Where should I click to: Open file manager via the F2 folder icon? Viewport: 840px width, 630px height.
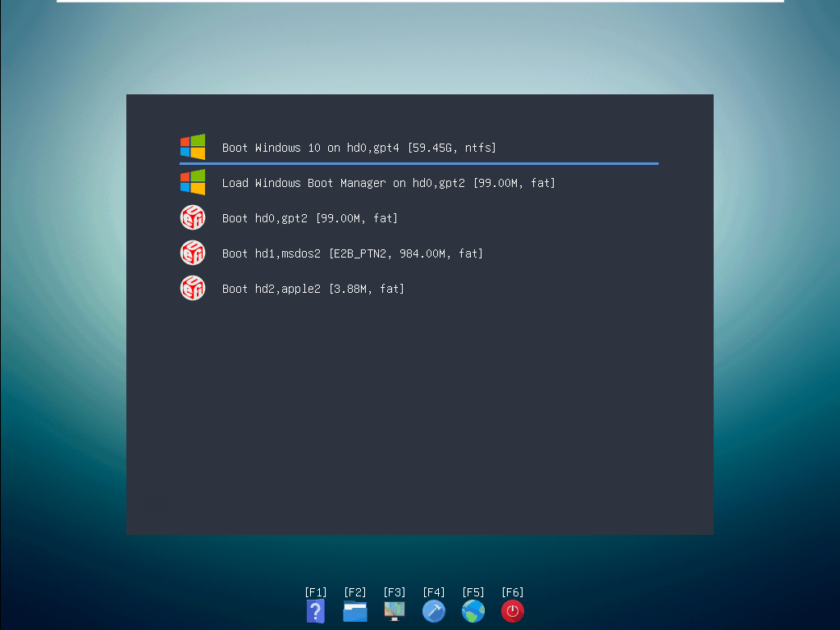click(x=355, y=611)
